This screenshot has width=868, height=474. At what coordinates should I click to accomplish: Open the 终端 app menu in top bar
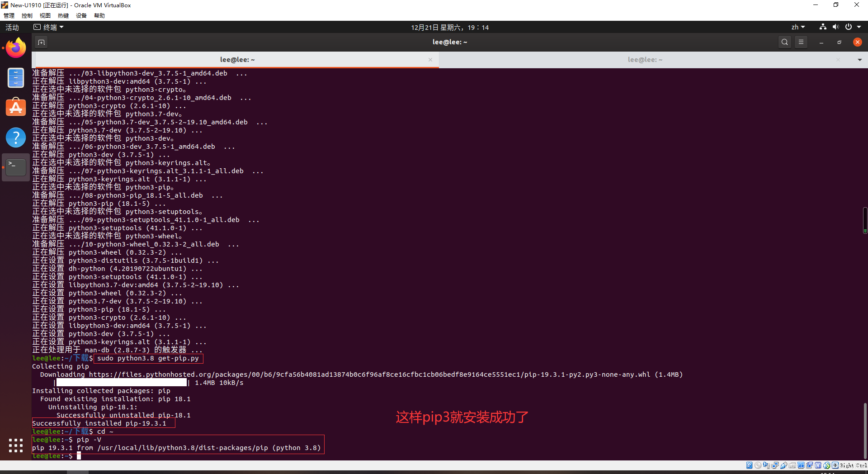49,27
